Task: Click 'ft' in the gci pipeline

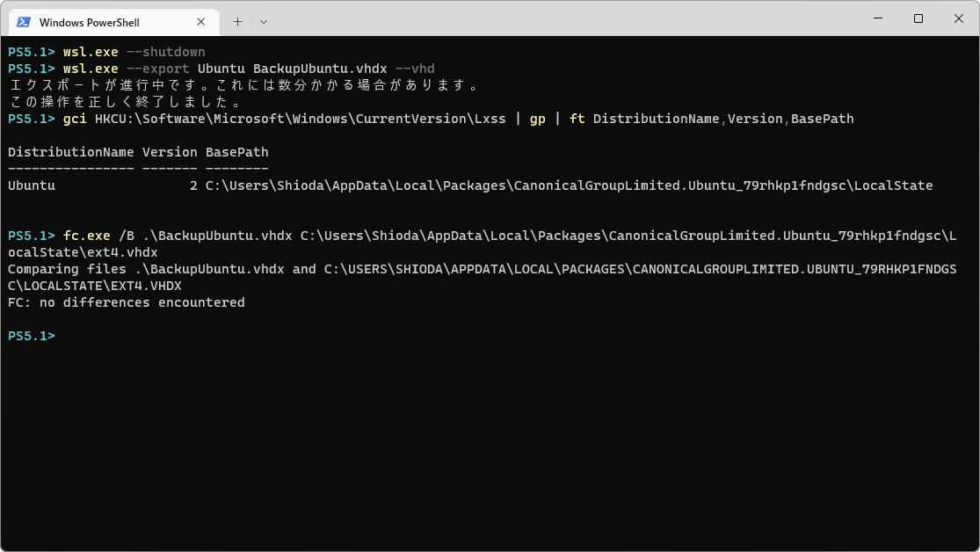Action: (577, 119)
